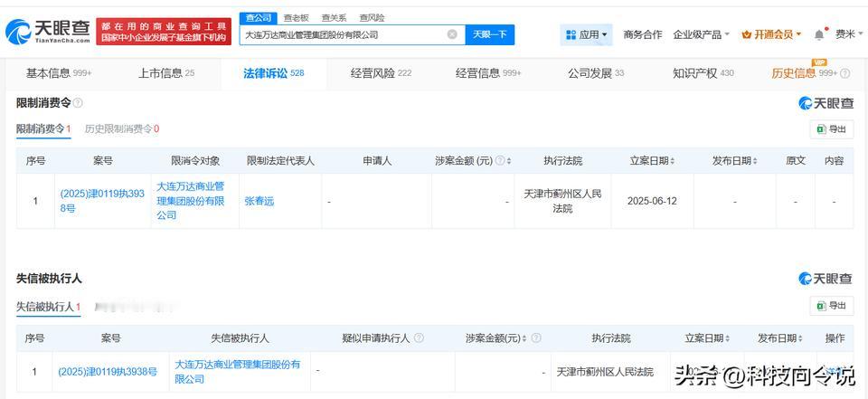Screen dimensions: 868x399
Task: Sort first table by 立案日期
Action: click(673, 161)
